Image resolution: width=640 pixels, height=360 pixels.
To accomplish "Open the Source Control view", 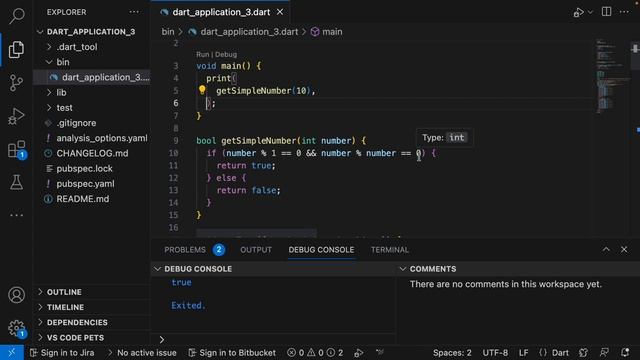I will click(16, 83).
